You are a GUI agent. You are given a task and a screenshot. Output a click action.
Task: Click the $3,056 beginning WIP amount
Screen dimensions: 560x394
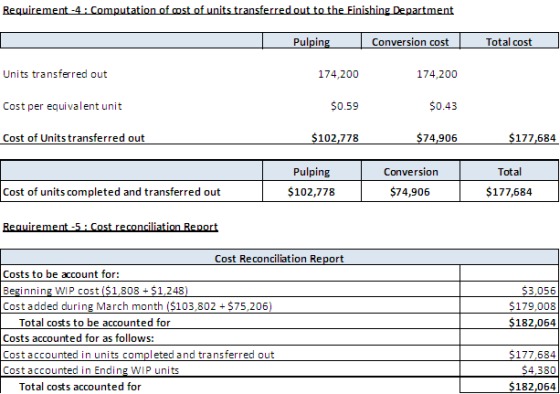[539, 290]
